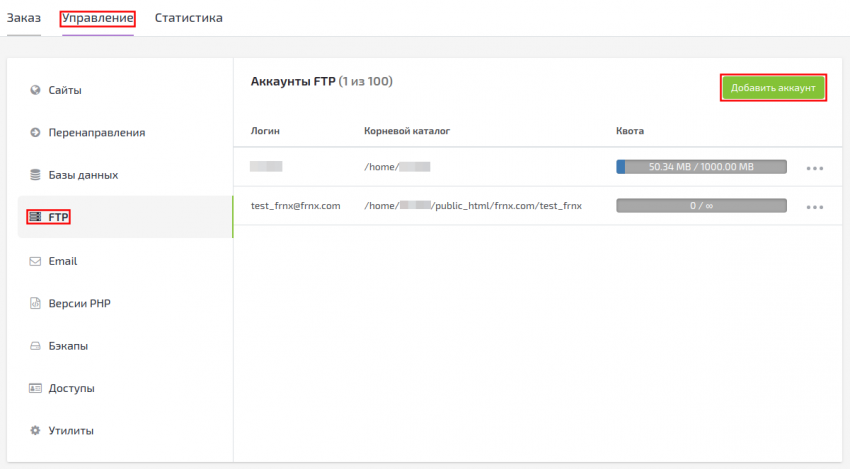850x469 pixels.
Task: Open options menu for test_frnx@frnx.com account
Action: click(x=814, y=207)
